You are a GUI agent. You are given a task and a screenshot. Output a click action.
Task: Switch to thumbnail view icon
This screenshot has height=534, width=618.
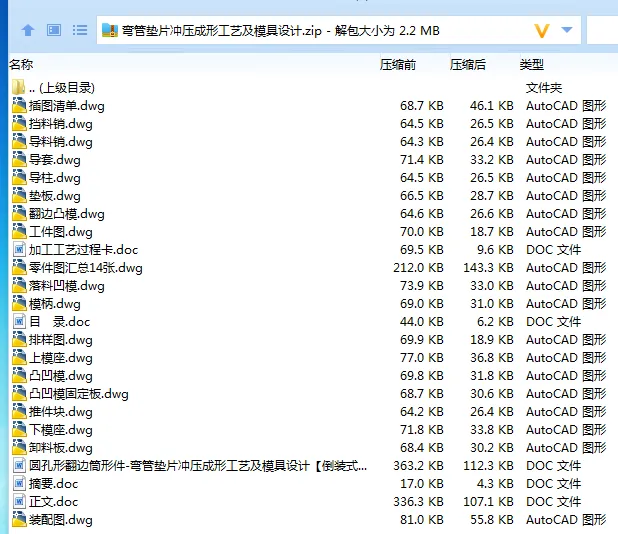click(x=54, y=30)
